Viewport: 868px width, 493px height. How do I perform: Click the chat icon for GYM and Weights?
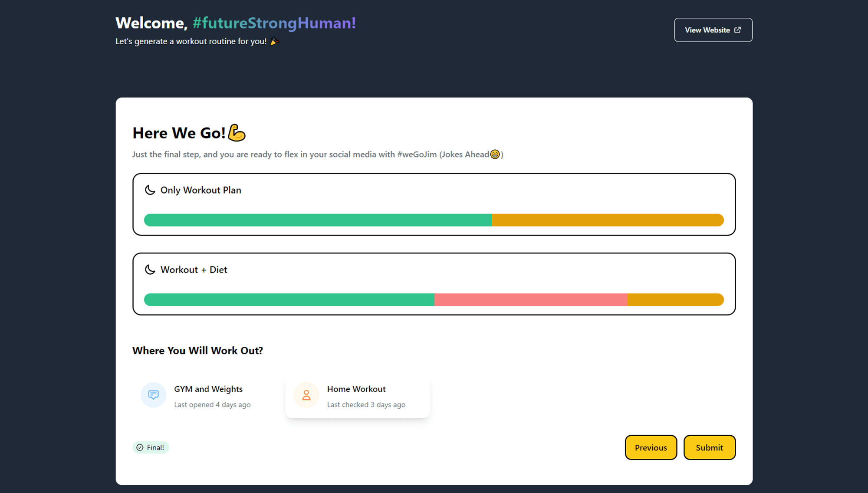pyautogui.click(x=153, y=395)
